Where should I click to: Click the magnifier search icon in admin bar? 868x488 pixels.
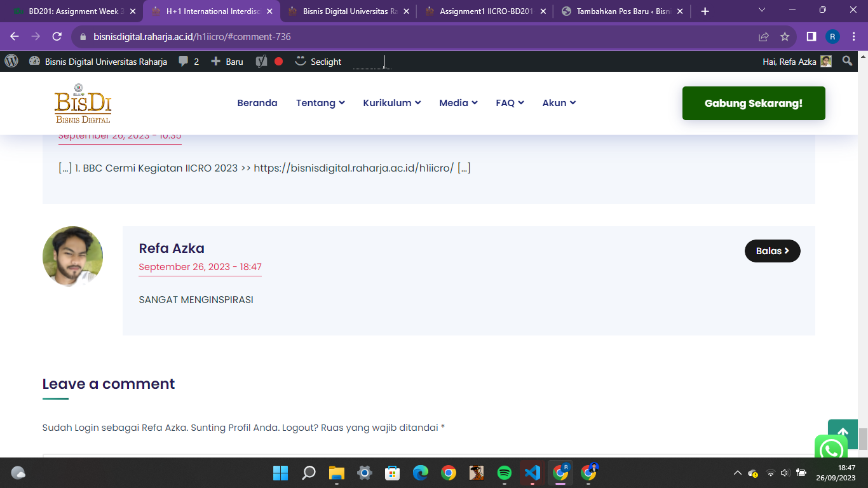point(847,62)
